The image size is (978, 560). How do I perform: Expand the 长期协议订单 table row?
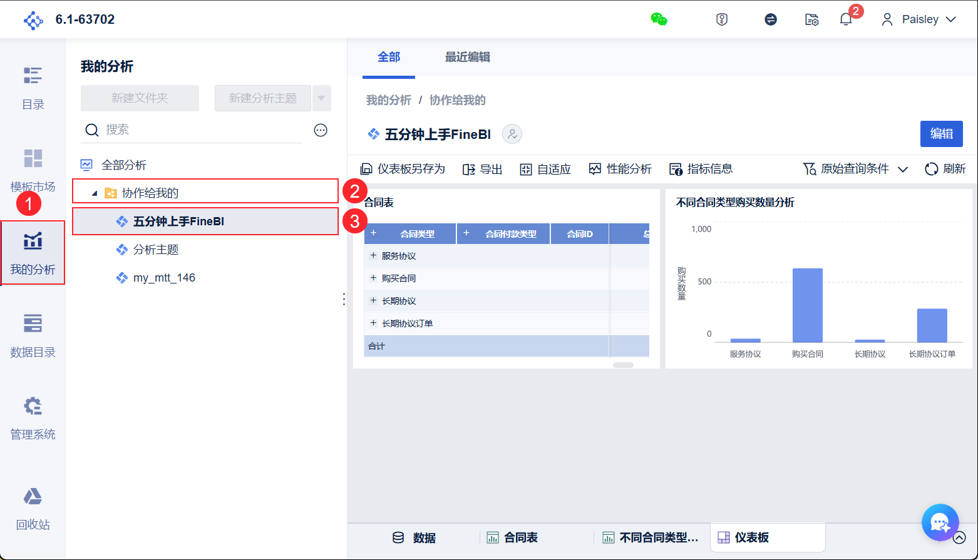[x=373, y=323]
